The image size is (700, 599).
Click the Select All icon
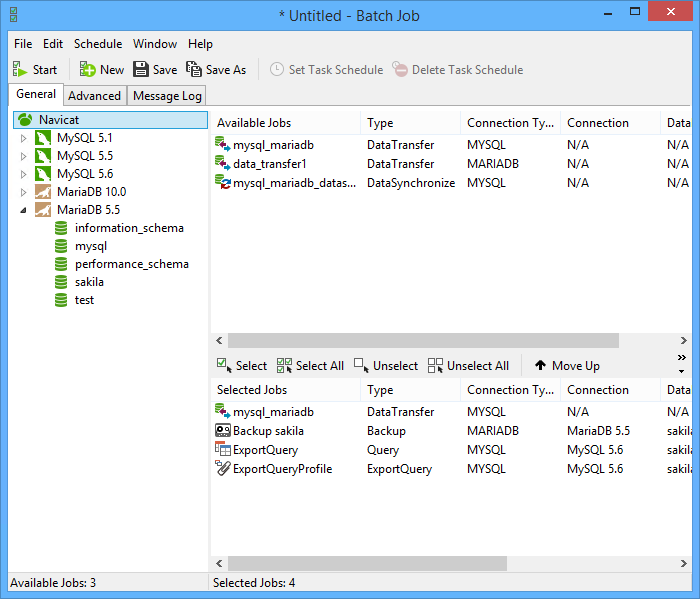[284, 366]
